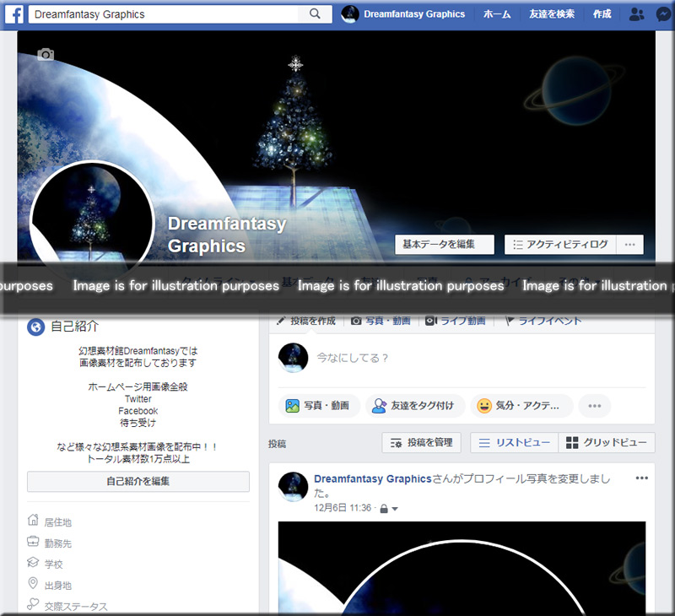Click the search magnifier icon
Viewport: 675px width, 616px height.
316,14
